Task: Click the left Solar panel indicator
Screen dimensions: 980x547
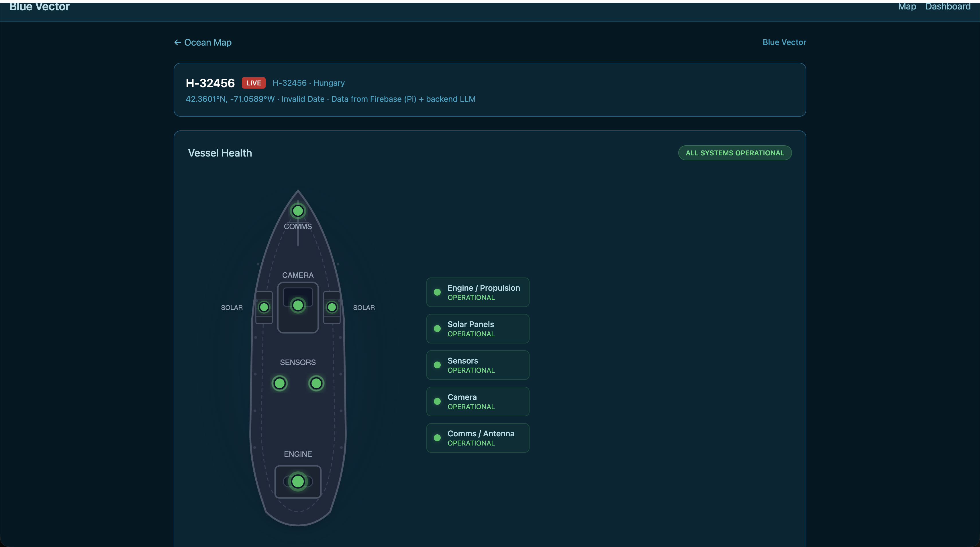Action: click(x=264, y=307)
